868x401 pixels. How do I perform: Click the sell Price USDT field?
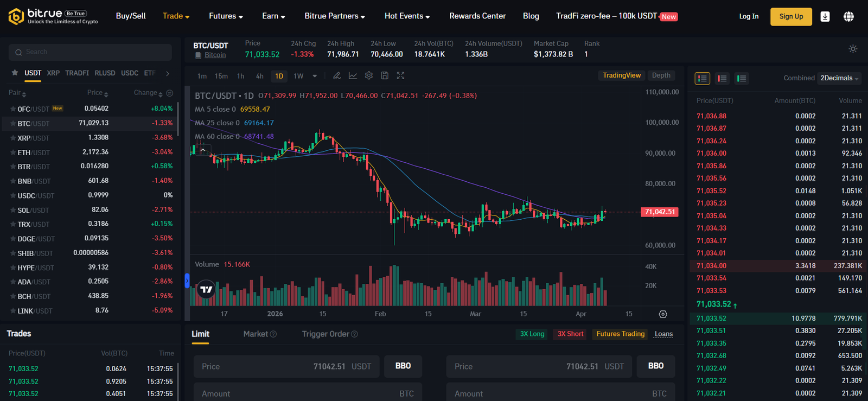(x=539, y=366)
